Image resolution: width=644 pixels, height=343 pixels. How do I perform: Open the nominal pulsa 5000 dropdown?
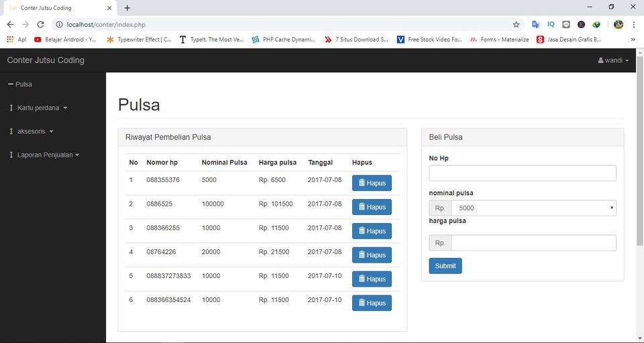click(533, 208)
